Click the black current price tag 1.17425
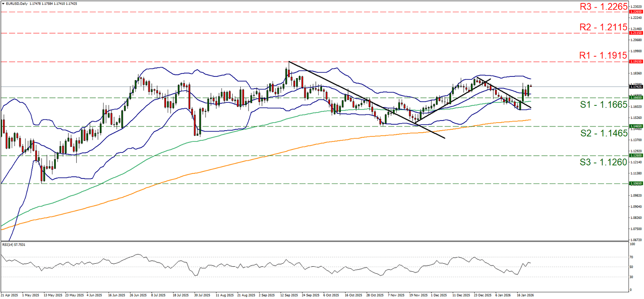Screen dimensions: 644x299 coord(636,87)
